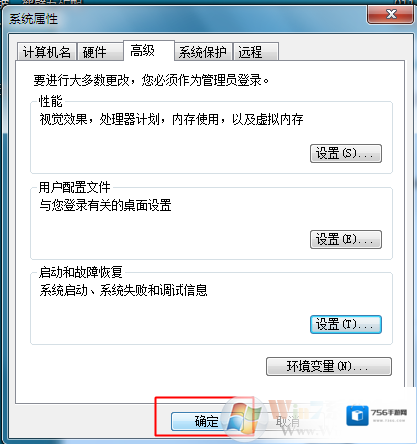This screenshot has height=444, width=417.
Task: Close the 系统属性 window
Action: point(390,15)
